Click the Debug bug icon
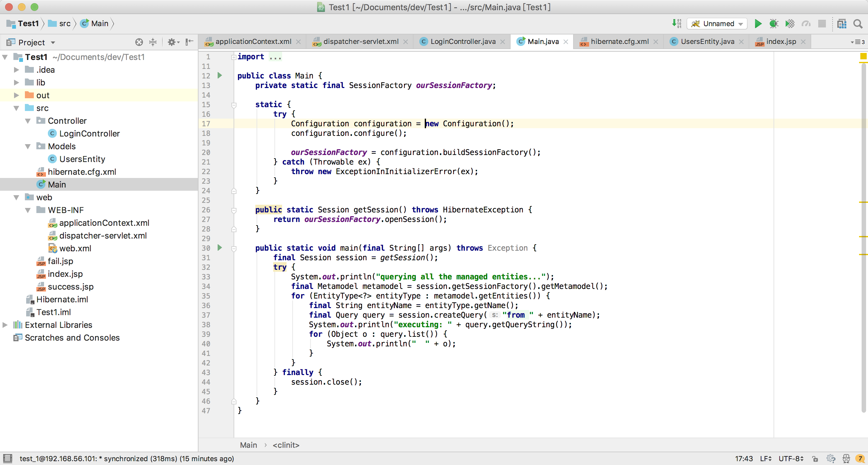The width and height of the screenshot is (868, 465). (774, 24)
